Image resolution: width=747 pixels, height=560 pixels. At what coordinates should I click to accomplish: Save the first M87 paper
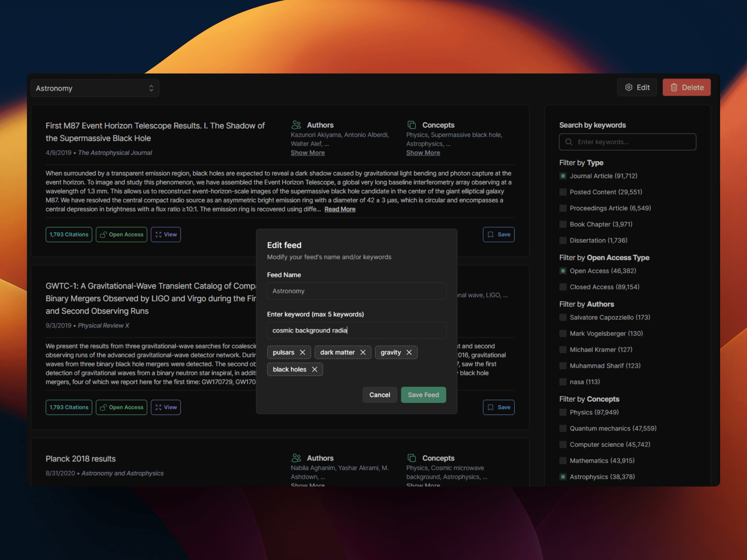(499, 234)
